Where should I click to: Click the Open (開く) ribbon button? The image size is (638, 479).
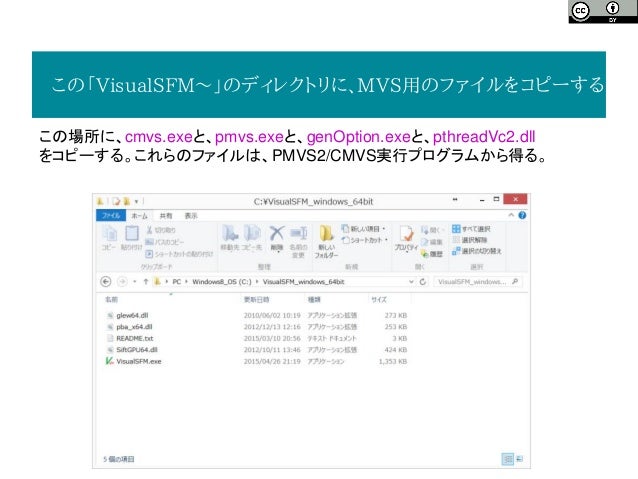coord(431,230)
